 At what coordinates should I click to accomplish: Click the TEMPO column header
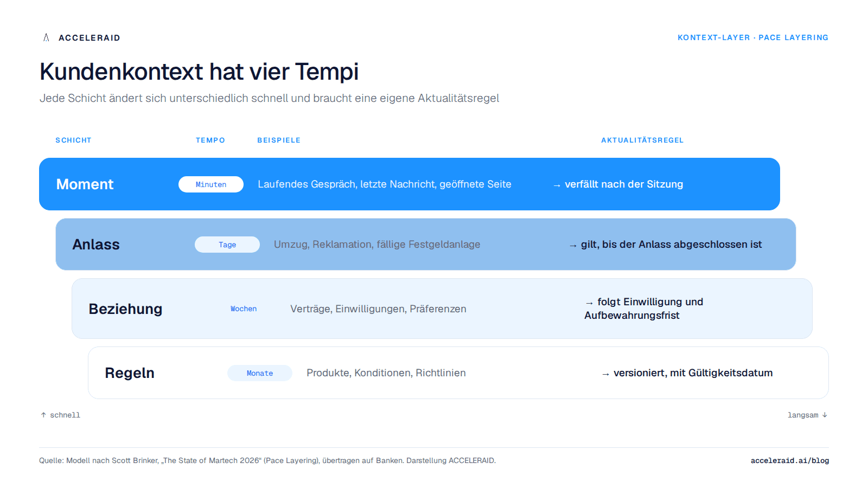[210, 140]
